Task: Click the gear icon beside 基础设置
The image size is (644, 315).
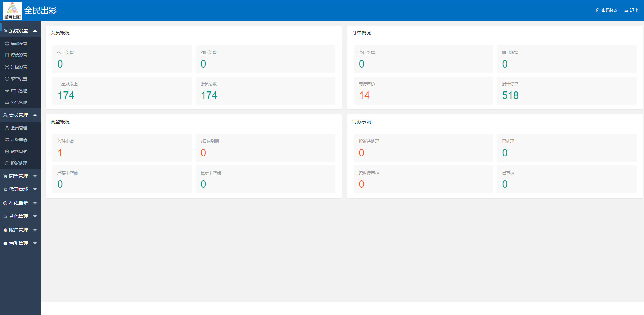Action: pyautogui.click(x=7, y=44)
